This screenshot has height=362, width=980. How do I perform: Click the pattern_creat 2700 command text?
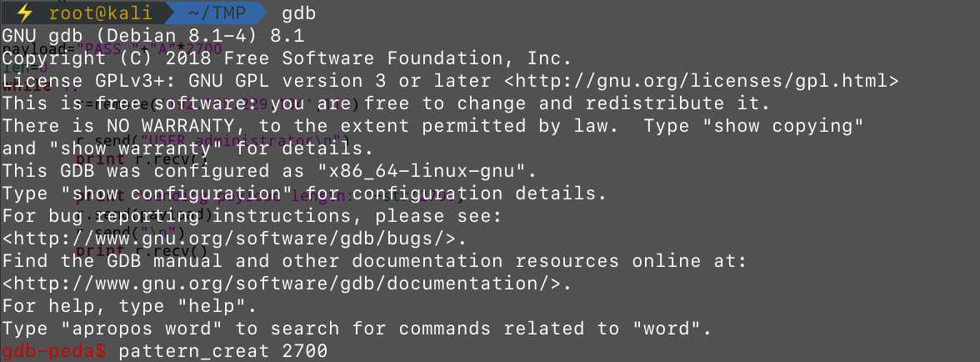[x=223, y=351]
